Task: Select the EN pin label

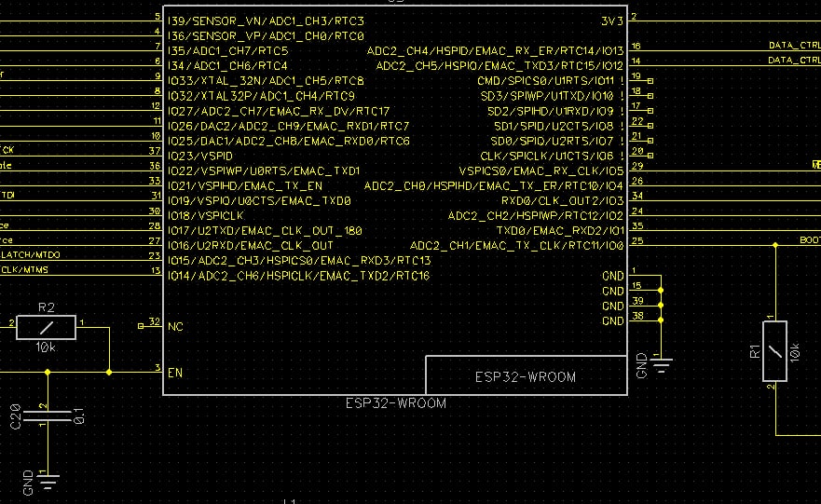Action: click(x=175, y=373)
